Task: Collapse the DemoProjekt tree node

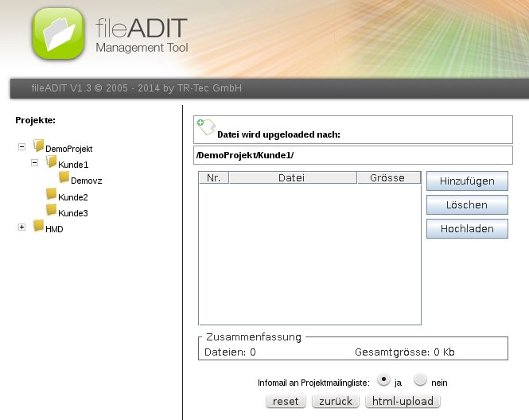Action: click(x=21, y=147)
